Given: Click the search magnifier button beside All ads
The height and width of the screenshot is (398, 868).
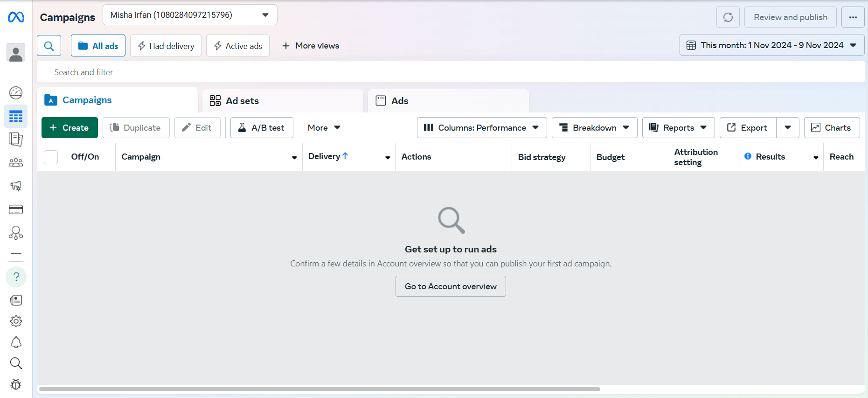Looking at the screenshot, I should tap(49, 46).
